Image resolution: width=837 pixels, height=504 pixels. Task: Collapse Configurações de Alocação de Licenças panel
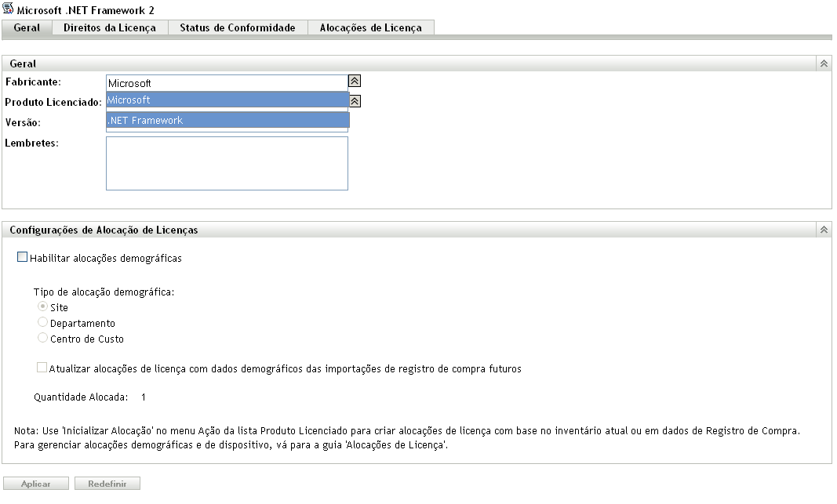[x=824, y=230]
